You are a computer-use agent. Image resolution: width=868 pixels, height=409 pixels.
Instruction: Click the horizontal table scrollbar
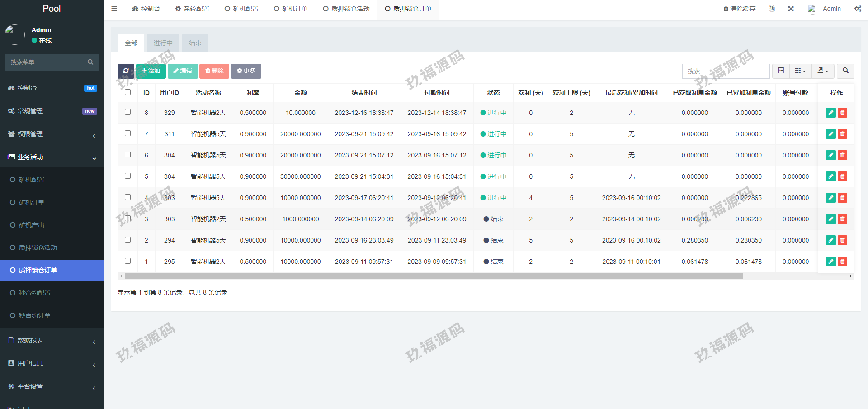(x=434, y=276)
